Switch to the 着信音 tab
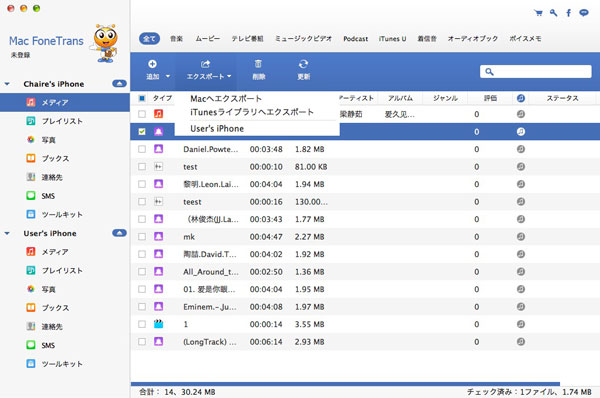Viewport: 600px width, 398px height. point(427,38)
